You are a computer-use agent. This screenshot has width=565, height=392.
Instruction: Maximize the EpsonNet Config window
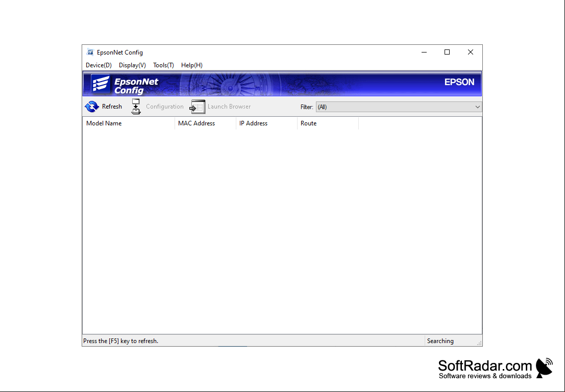pos(447,52)
